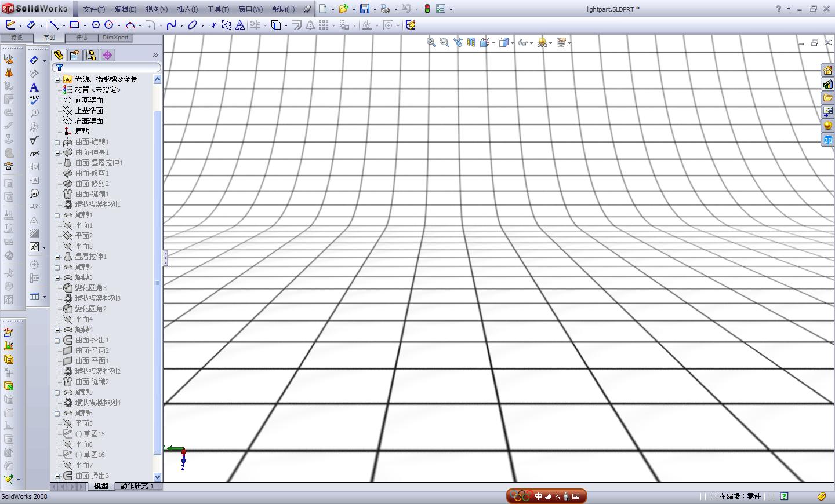Image resolution: width=835 pixels, height=504 pixels.
Task: Switch to the 特征 tab
Action: [x=17, y=38]
